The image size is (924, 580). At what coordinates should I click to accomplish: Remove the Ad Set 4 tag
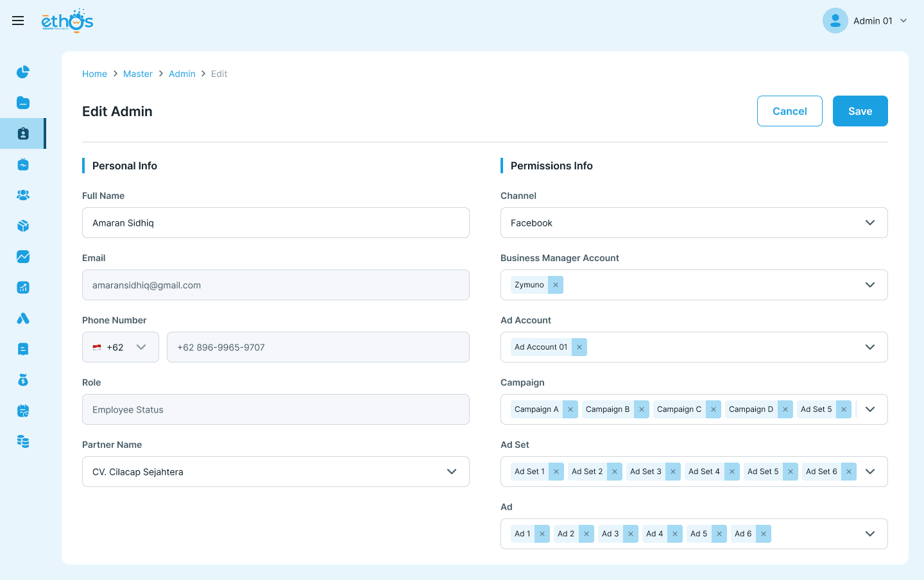(x=732, y=472)
